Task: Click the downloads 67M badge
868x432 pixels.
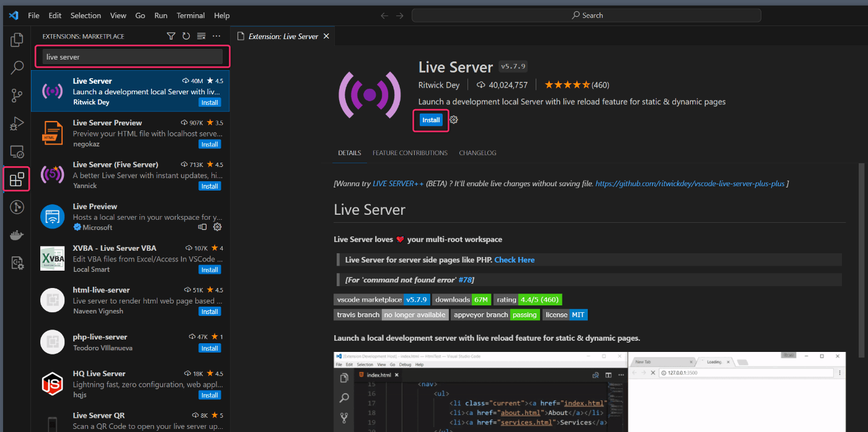Action: [461, 299]
